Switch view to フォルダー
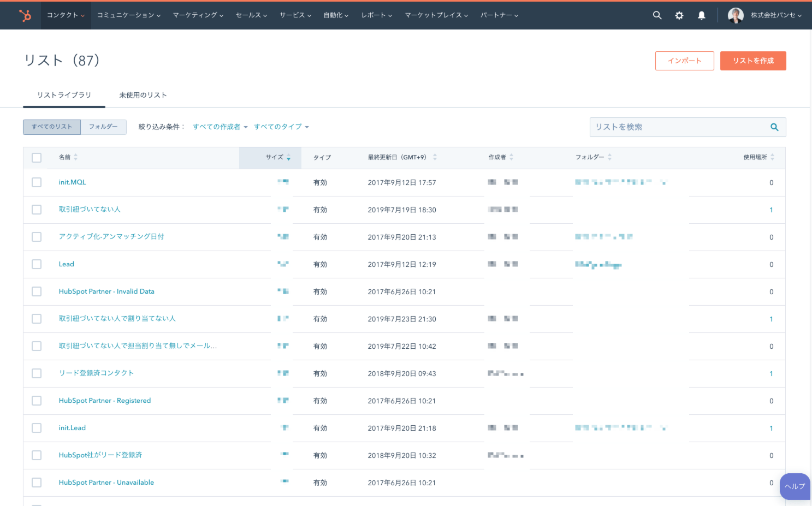Viewport: 812px width, 506px height. 103,127
